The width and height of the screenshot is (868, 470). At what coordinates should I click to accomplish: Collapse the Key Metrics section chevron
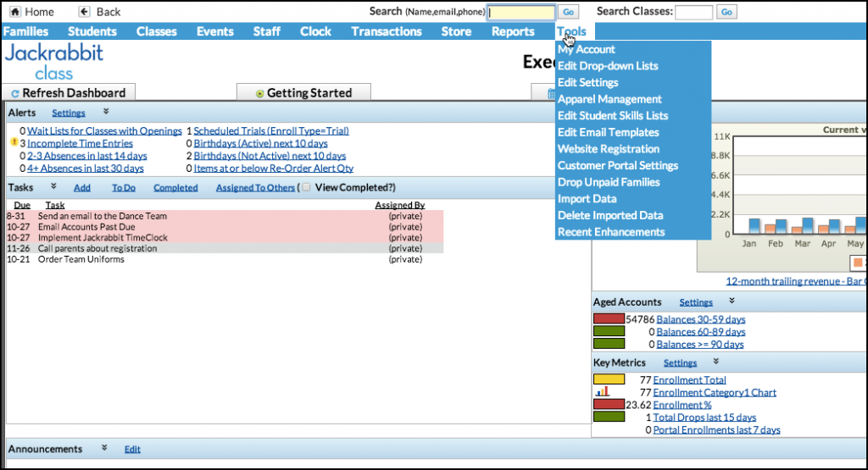click(x=715, y=362)
